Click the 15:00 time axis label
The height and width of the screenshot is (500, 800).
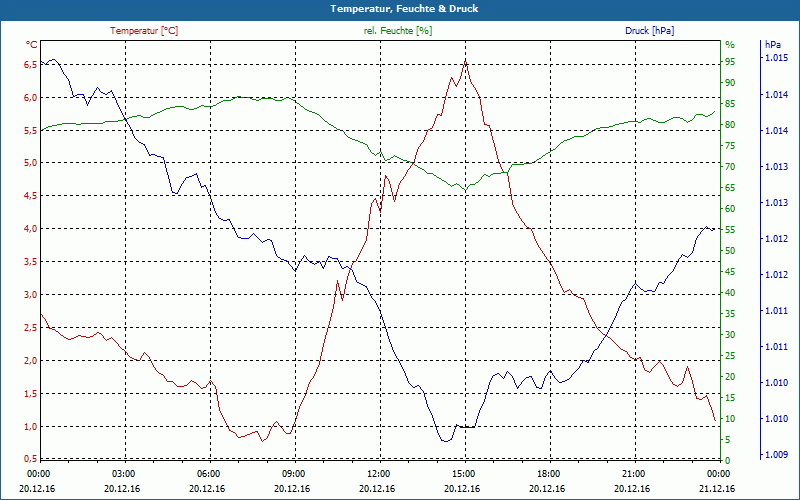(463, 473)
